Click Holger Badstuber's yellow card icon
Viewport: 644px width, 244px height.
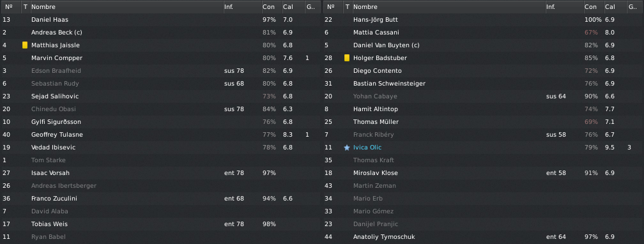(347, 58)
